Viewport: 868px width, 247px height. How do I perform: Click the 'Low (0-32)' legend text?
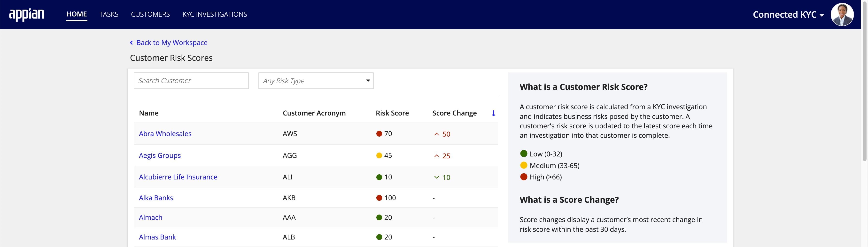point(546,154)
